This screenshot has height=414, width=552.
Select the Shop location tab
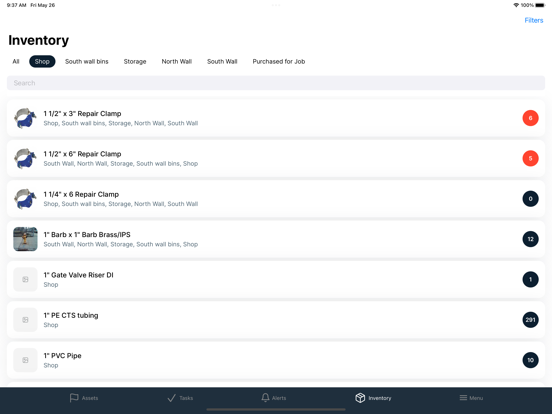coord(42,61)
